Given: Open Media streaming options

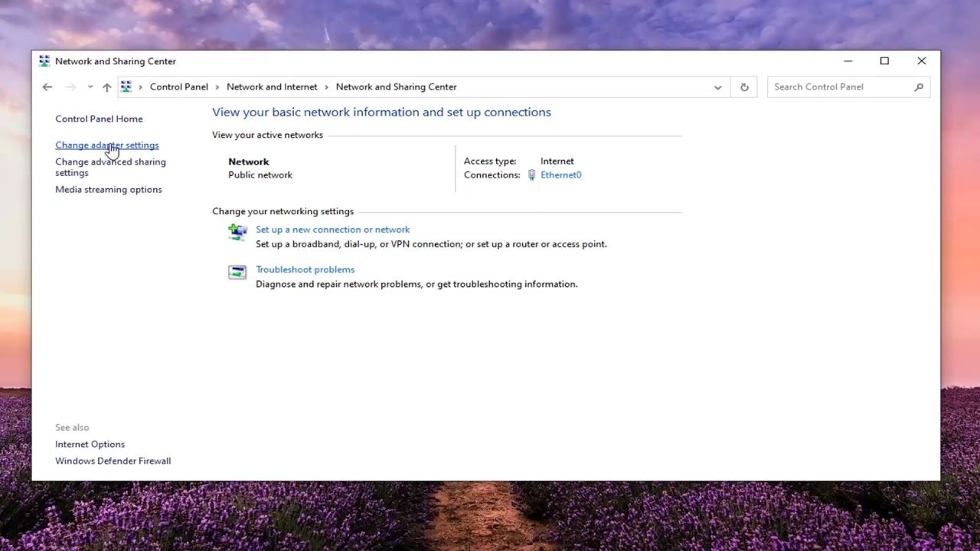Looking at the screenshot, I should point(108,189).
